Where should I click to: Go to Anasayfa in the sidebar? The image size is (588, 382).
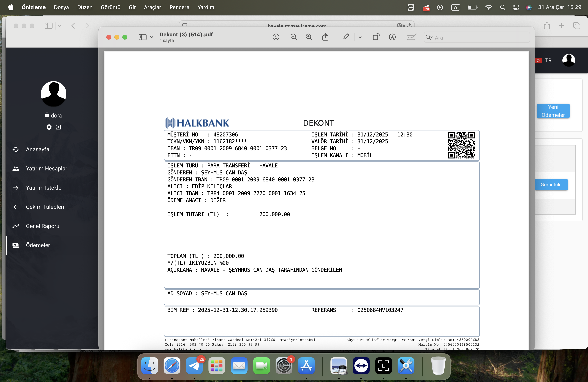tap(52, 149)
